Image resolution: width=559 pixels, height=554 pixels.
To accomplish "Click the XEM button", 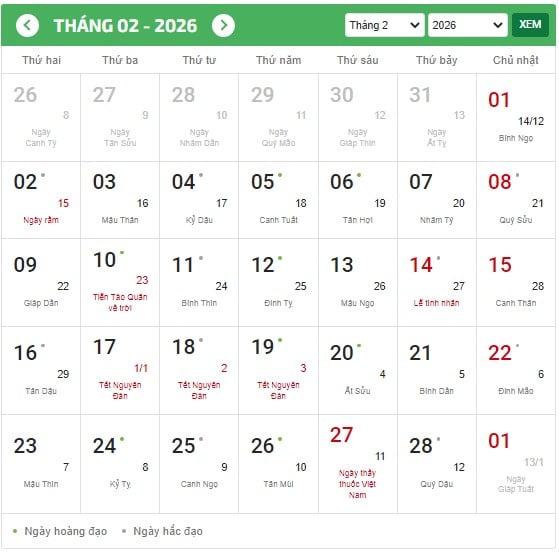I will (530, 25).
